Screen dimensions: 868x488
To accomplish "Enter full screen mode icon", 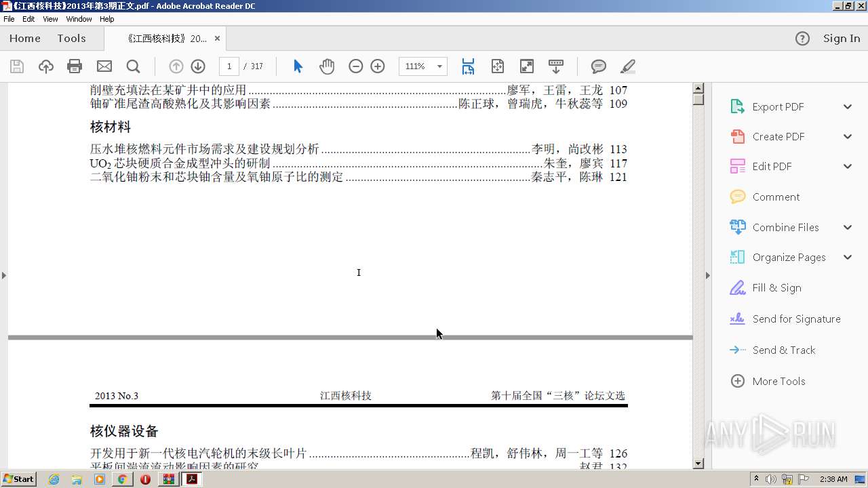I will click(527, 66).
